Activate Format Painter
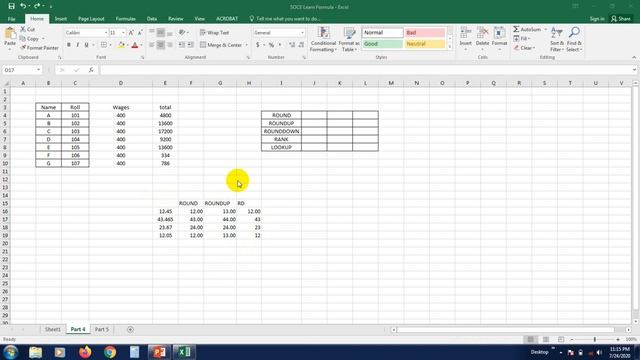This screenshot has height=360, width=640. click(40, 48)
